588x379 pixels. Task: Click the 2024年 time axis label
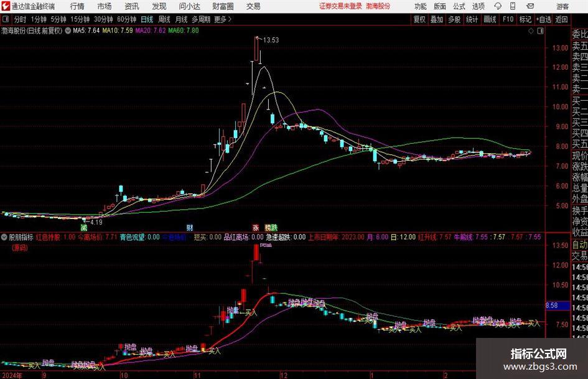click(12, 375)
